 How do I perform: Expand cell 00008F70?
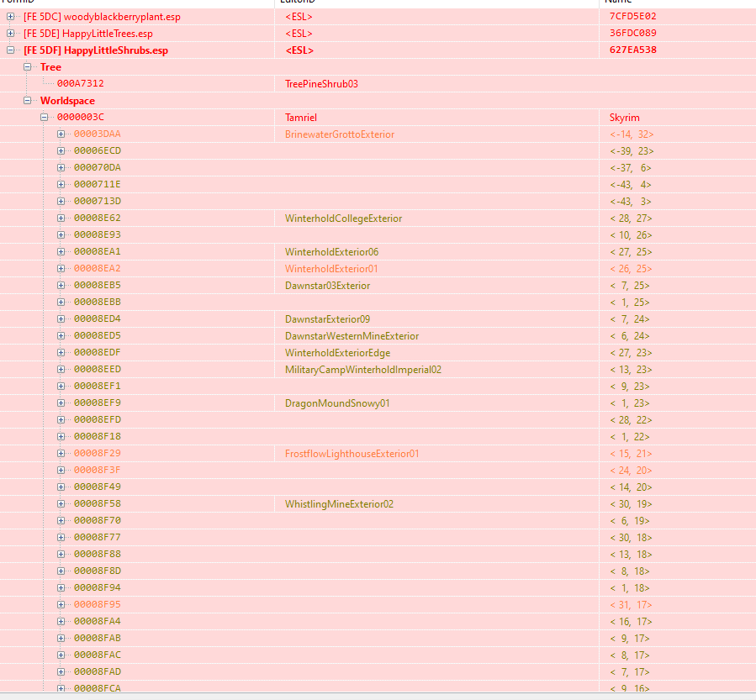(61, 520)
